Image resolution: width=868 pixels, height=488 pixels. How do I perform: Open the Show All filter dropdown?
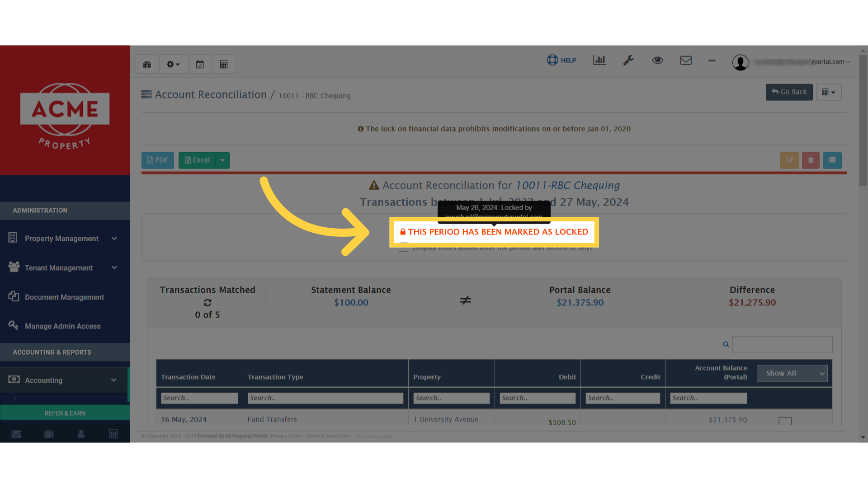click(x=792, y=373)
